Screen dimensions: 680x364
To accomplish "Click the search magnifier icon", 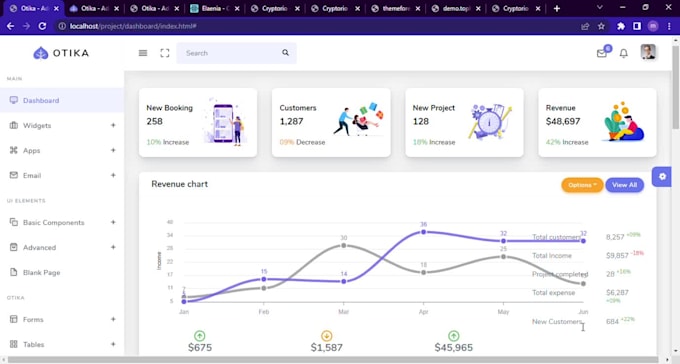I will point(285,52).
